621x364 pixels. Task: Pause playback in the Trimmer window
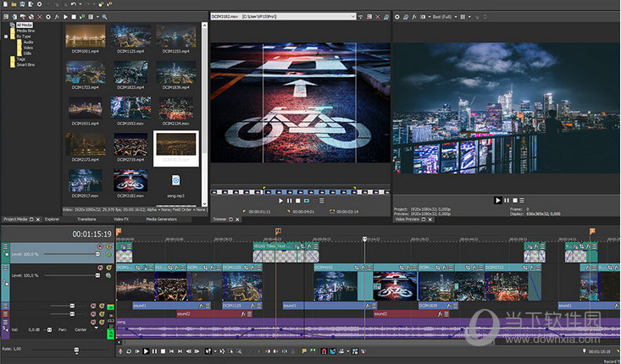pos(290,201)
